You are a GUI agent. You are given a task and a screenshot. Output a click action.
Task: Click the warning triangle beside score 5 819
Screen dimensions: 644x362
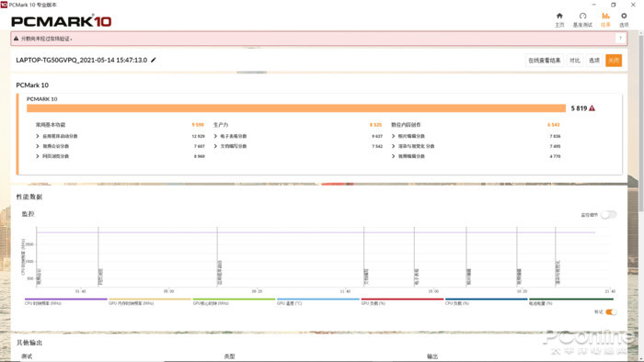[592, 108]
